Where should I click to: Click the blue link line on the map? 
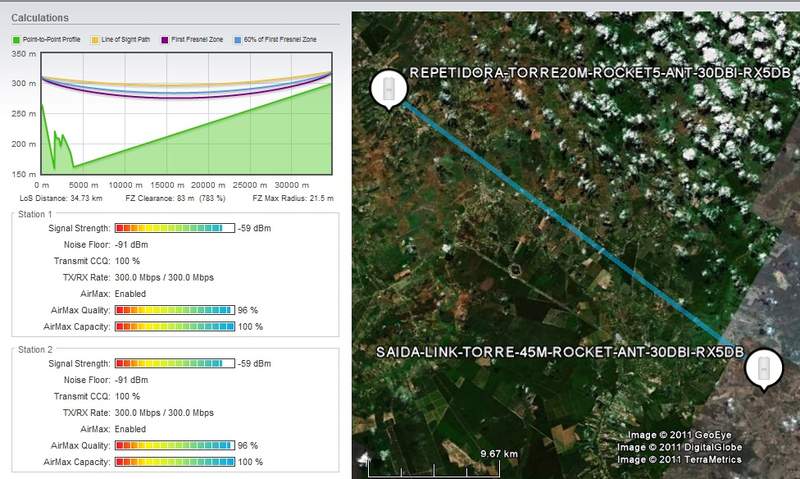[566, 223]
